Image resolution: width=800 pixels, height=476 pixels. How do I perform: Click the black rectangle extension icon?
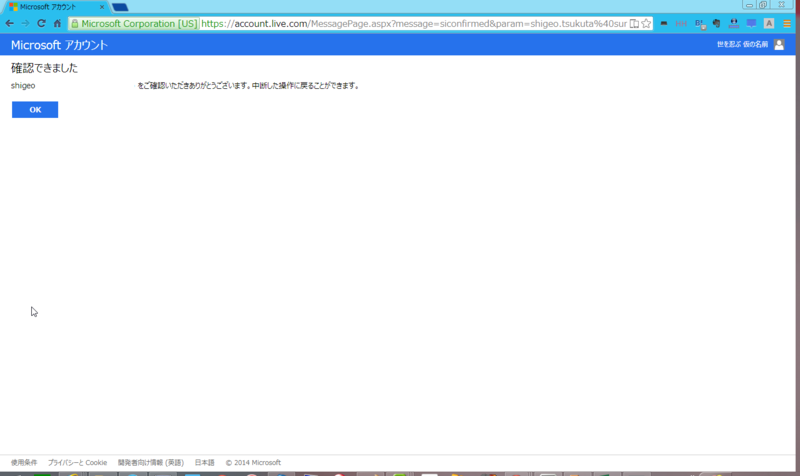click(x=664, y=23)
